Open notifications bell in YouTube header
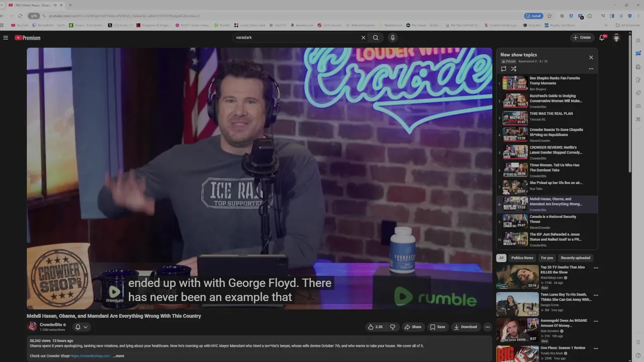Image resolution: width=644 pixels, height=362 pixels. [602, 38]
